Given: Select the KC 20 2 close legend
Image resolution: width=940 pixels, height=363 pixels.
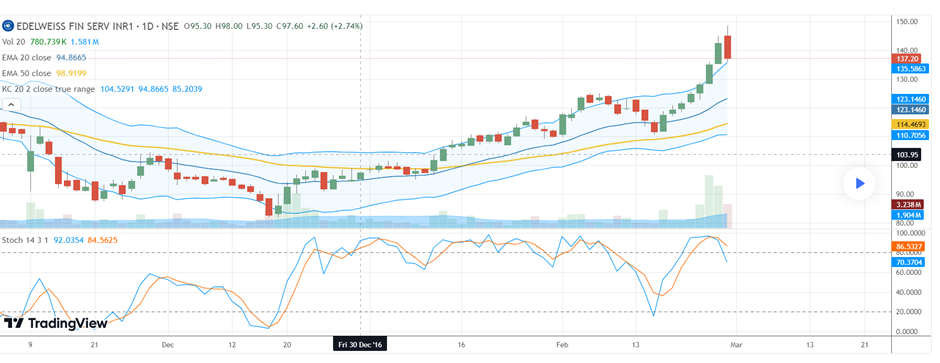Looking at the screenshot, I should point(49,89).
